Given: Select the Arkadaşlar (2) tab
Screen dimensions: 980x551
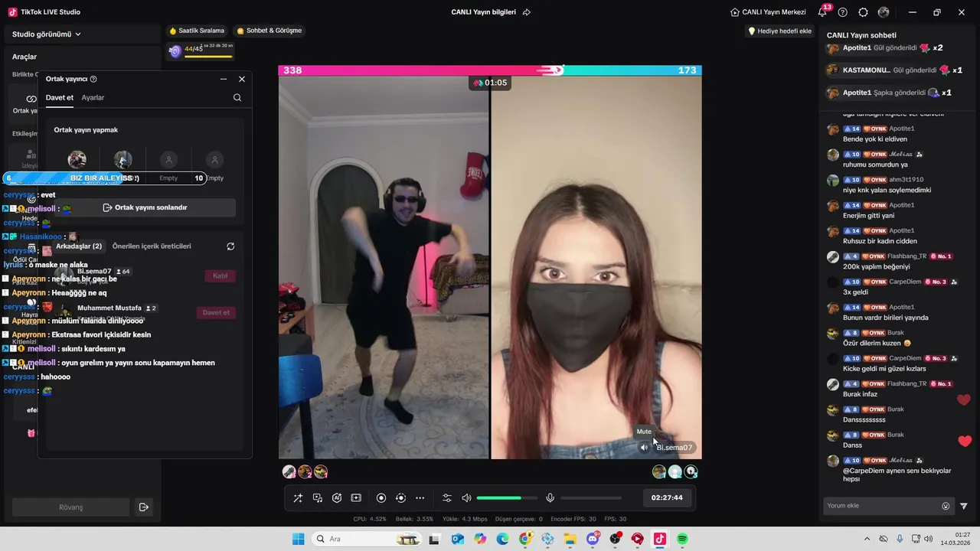Looking at the screenshot, I should [79, 246].
